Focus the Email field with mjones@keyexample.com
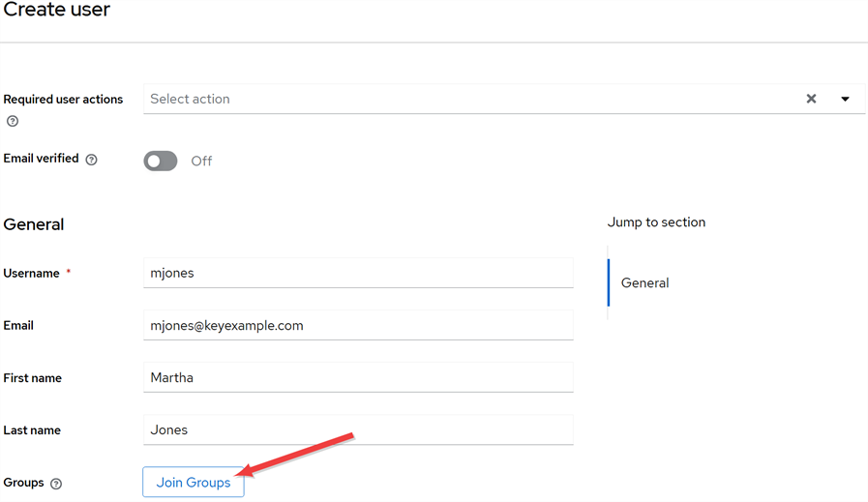 click(x=358, y=326)
